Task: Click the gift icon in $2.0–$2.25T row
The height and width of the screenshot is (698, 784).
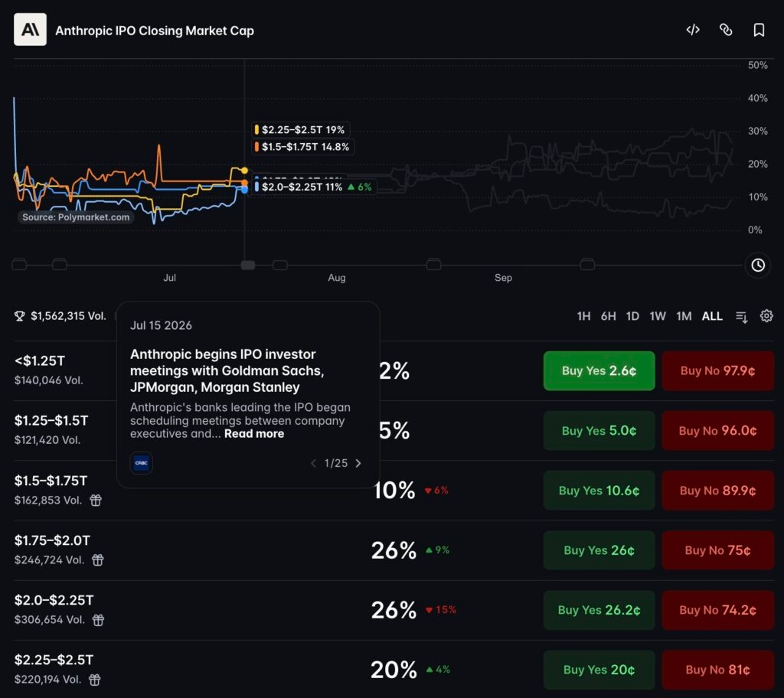Action: 98,619
